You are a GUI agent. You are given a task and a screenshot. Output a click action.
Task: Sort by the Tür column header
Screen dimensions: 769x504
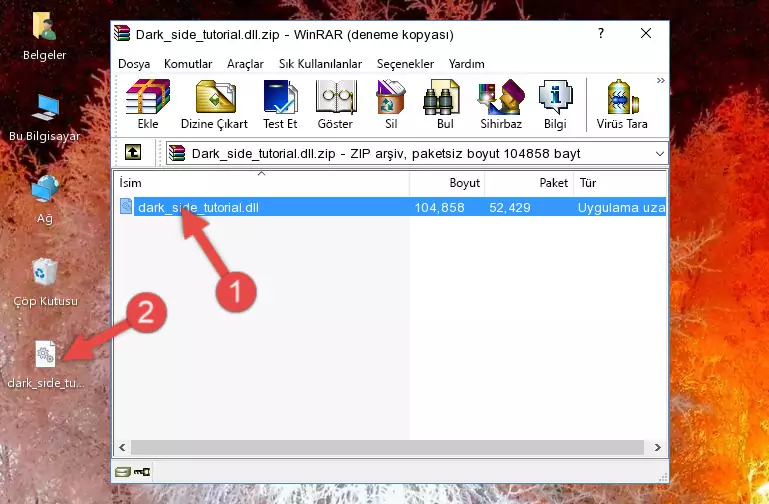(x=620, y=183)
